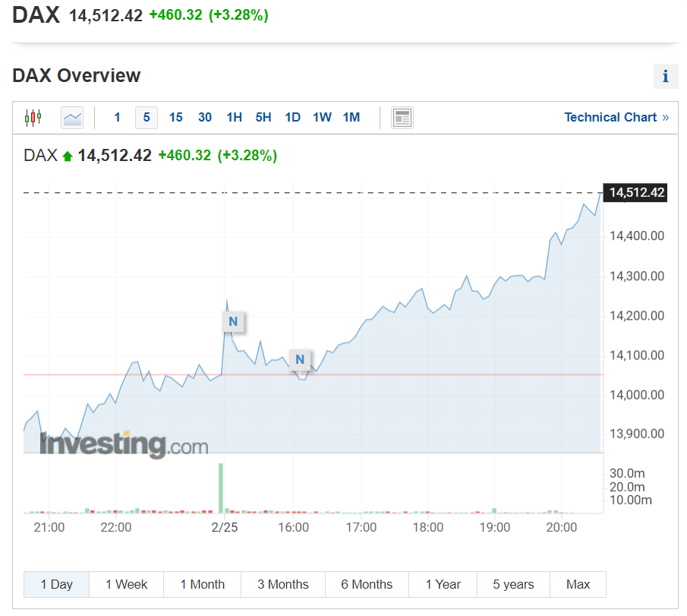Switch interval to 1W

[322, 118]
